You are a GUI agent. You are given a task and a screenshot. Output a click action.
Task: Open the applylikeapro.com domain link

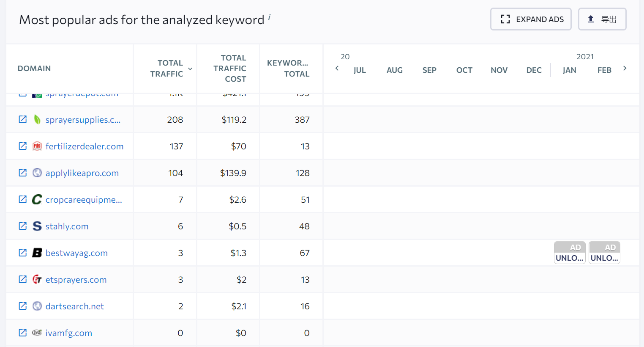82,173
